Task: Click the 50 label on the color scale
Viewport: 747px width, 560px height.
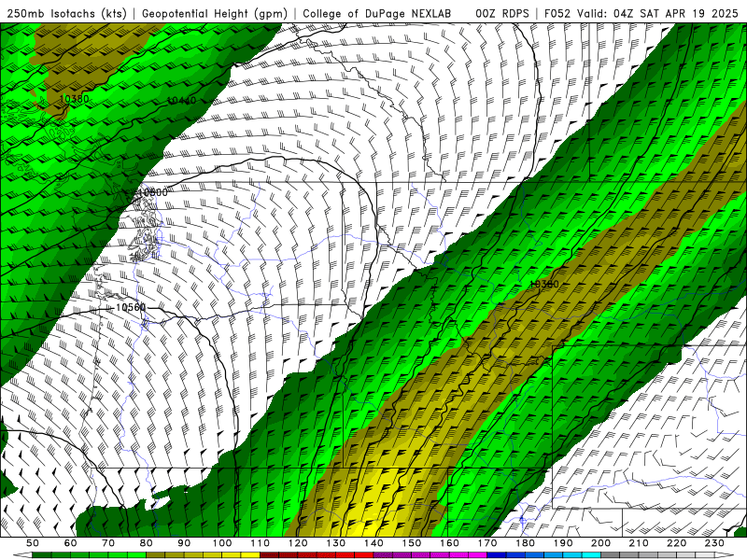Action: (x=33, y=543)
